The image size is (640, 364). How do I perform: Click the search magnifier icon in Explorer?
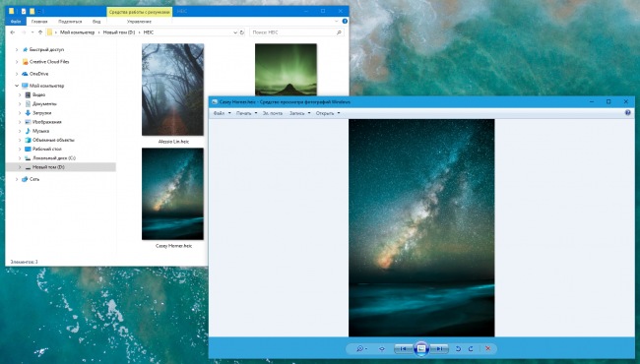click(x=339, y=32)
